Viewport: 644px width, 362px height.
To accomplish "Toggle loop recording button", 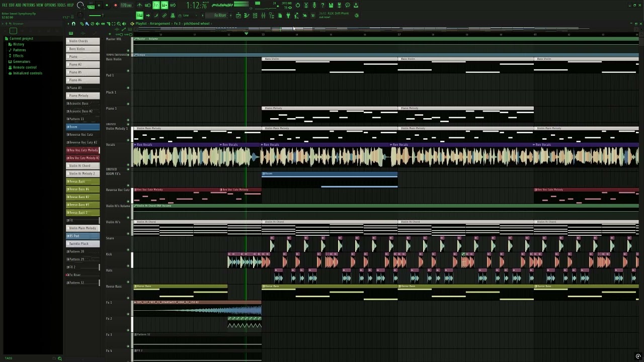I will point(173,5).
